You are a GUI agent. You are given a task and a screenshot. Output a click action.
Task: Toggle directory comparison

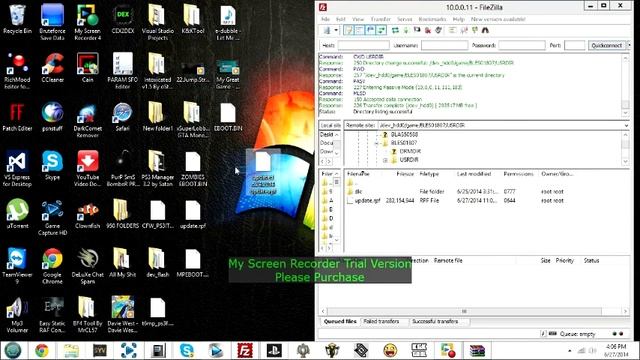point(464,31)
